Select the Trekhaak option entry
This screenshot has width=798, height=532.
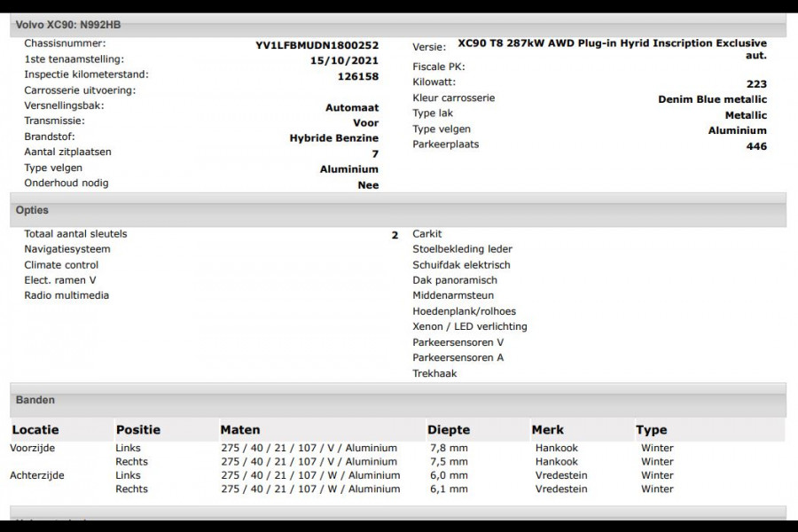(x=434, y=374)
